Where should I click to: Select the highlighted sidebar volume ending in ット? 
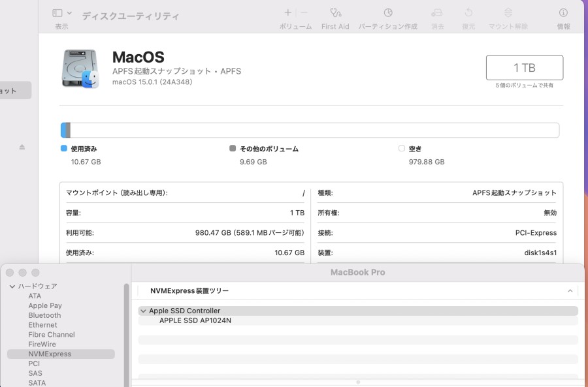16,91
